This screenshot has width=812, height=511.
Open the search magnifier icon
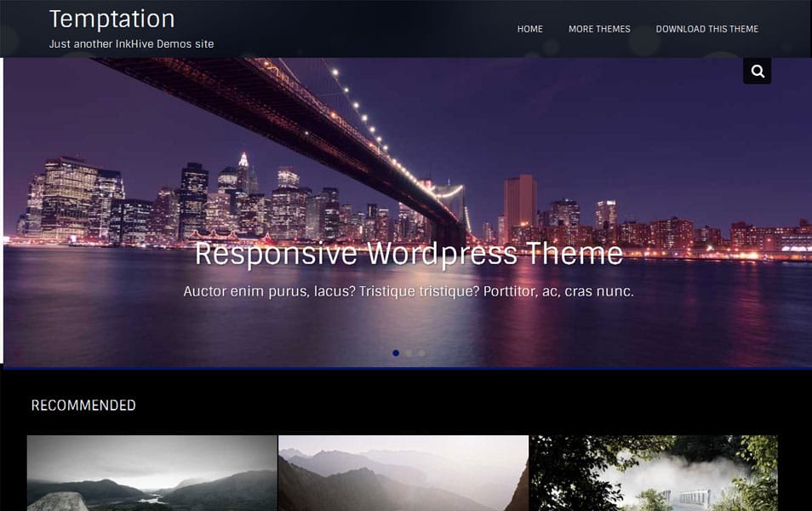click(757, 72)
